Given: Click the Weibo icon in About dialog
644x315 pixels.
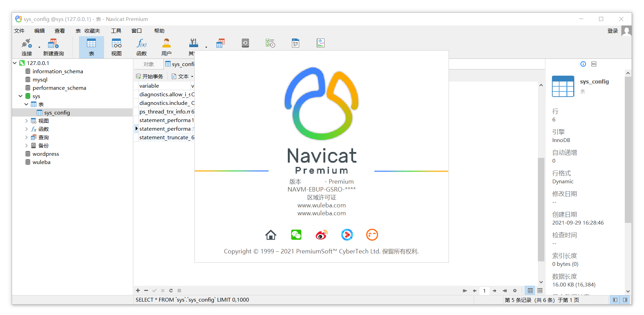Looking at the screenshot, I should 321,235.
